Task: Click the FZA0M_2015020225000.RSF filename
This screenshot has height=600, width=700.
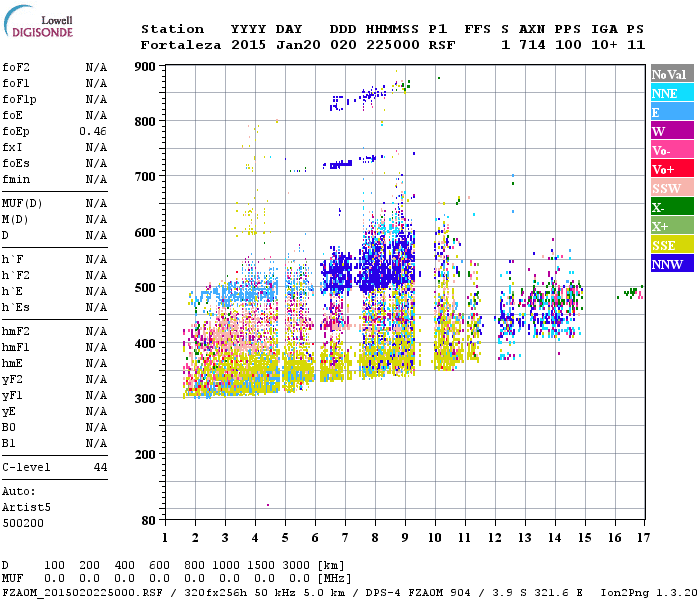Action: 82,592
